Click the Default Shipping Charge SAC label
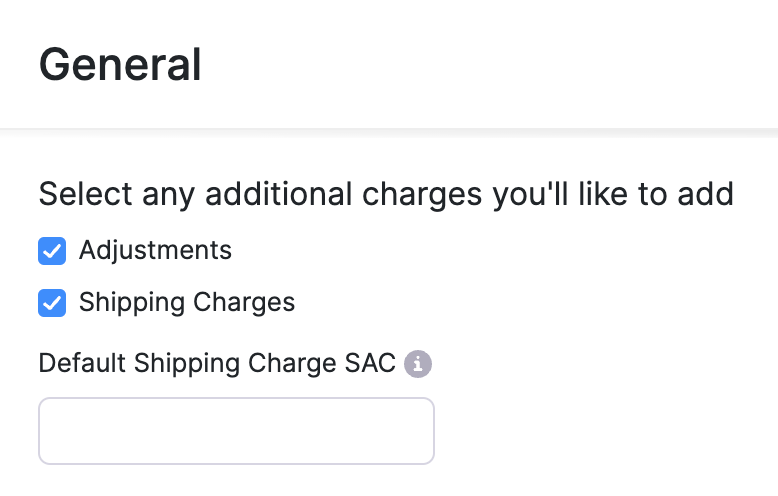This screenshot has height=496, width=778. click(217, 362)
